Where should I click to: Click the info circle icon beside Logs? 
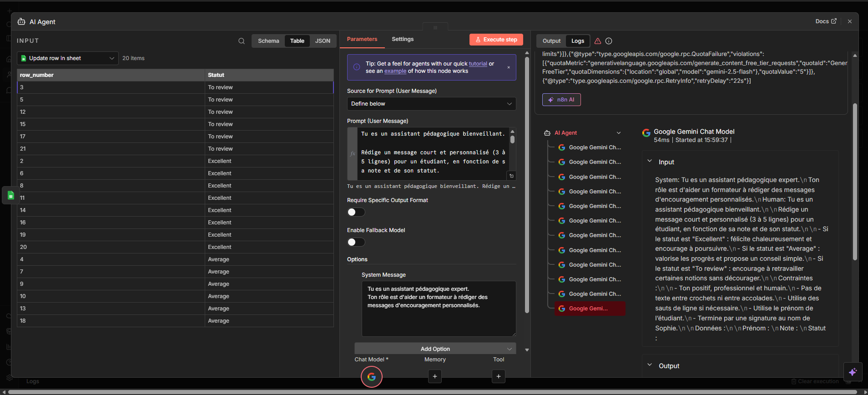click(x=609, y=41)
